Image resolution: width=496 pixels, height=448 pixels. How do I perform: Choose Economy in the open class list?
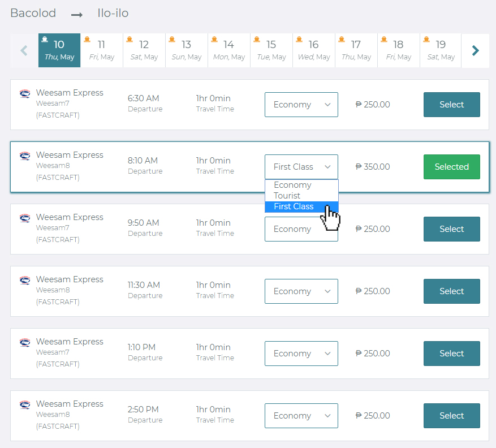pos(301,185)
